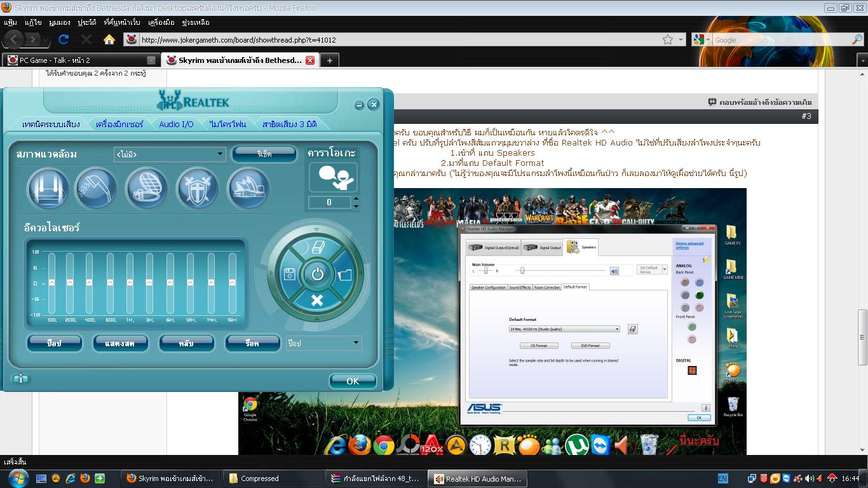Launch Internet Explorer from the quick launch bar
This screenshot has width=868, height=488.
(x=71, y=478)
